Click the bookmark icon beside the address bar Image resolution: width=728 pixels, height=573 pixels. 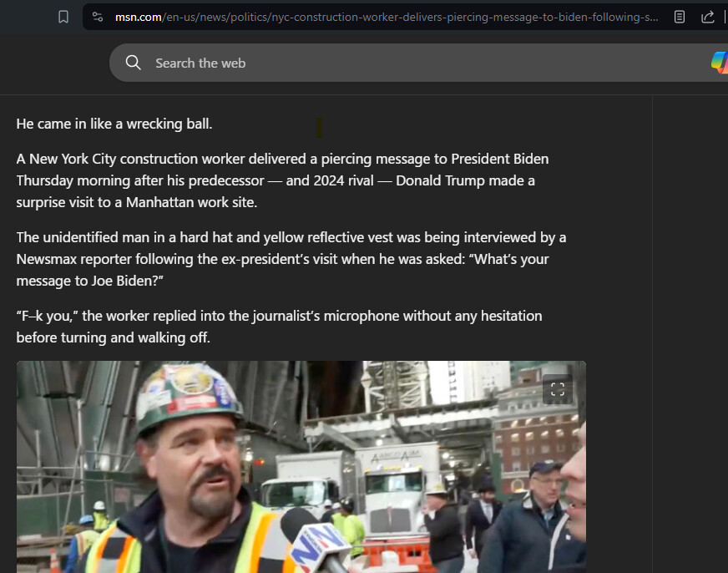click(x=63, y=18)
